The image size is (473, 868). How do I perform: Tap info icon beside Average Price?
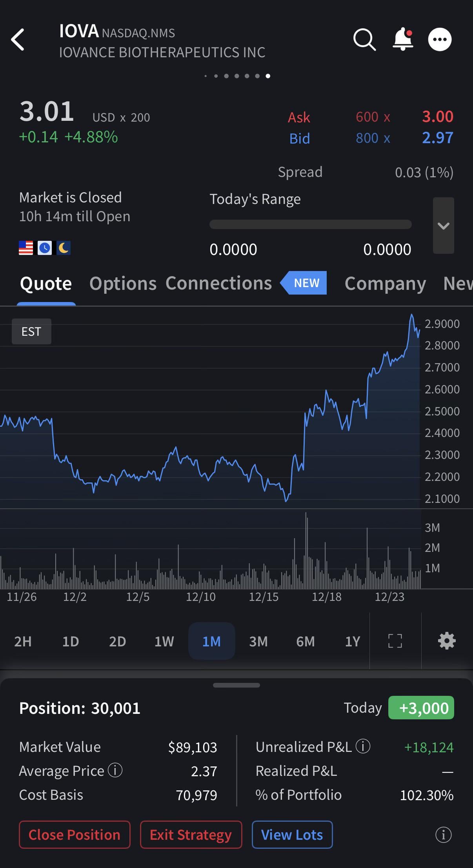[x=115, y=770]
